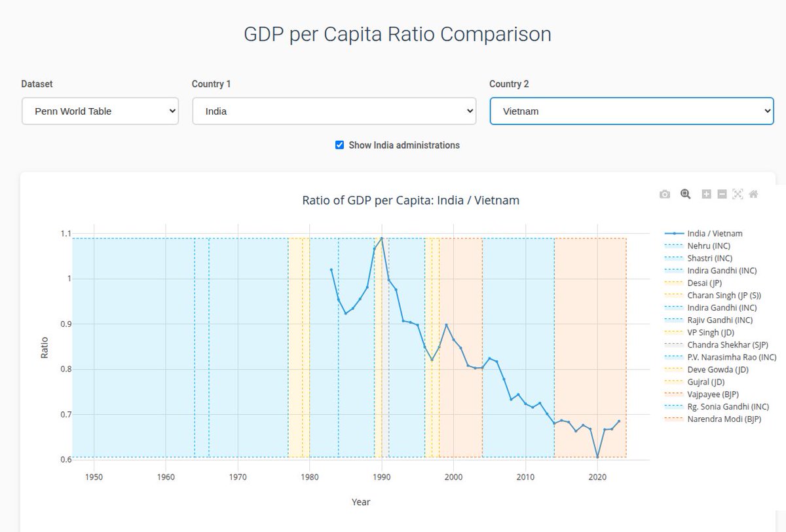Open the Country 1 India dropdown

333,111
